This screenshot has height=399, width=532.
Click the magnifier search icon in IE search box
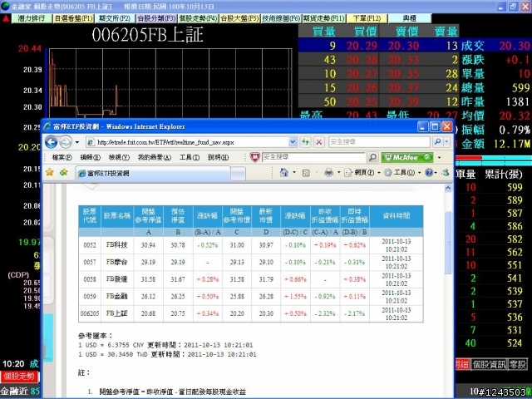(437, 142)
